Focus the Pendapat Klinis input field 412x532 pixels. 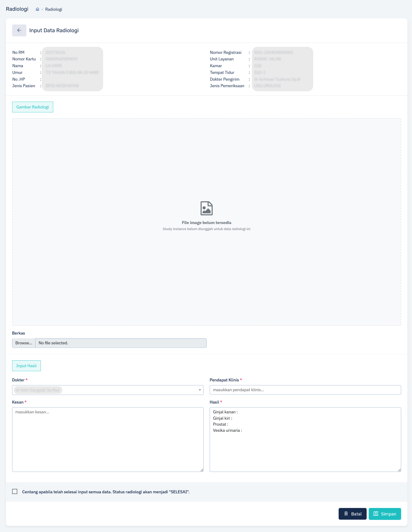pos(305,390)
